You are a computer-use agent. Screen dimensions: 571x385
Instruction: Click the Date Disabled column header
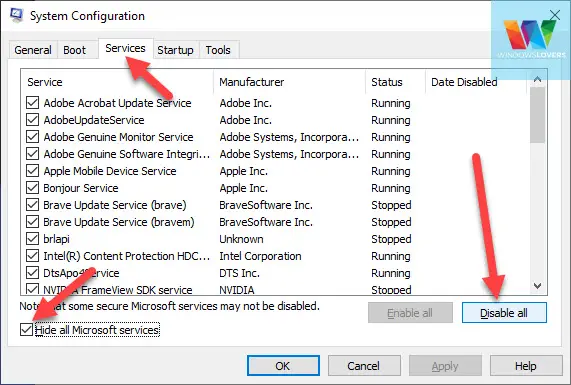476,82
